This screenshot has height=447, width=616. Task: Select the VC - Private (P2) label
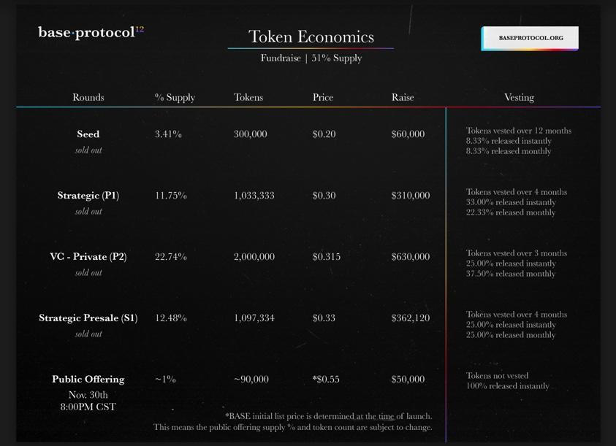click(88, 256)
